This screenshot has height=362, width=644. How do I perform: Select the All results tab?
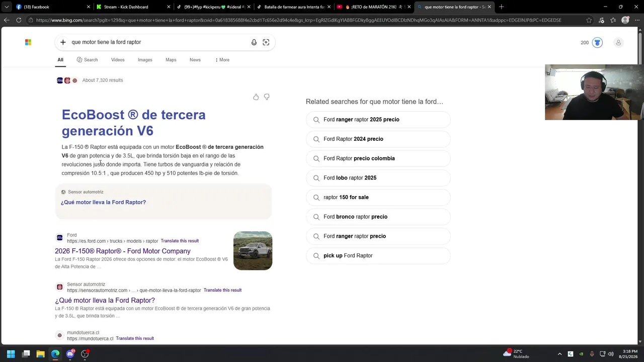pyautogui.click(x=60, y=60)
